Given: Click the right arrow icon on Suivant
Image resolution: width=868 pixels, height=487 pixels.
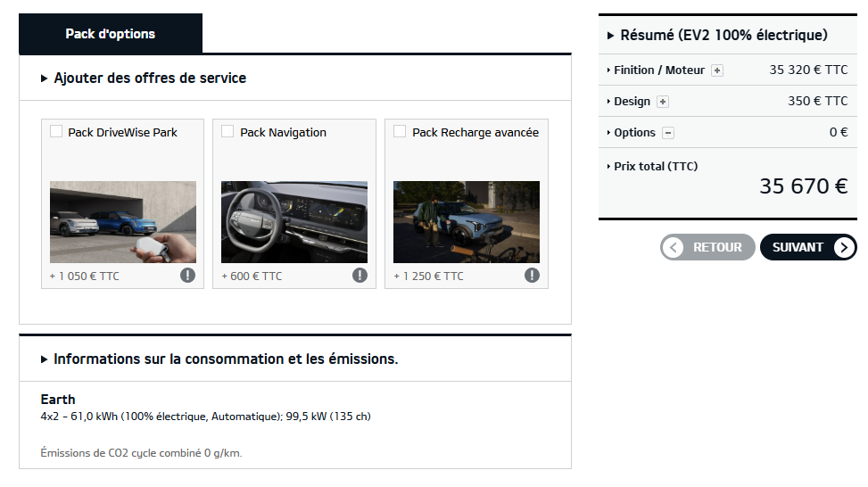Looking at the screenshot, I should pyautogui.click(x=844, y=247).
